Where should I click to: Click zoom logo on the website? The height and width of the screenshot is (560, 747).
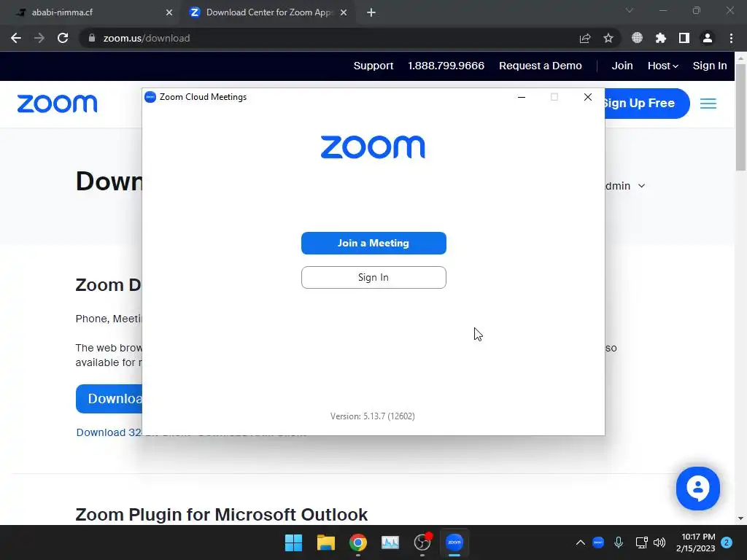tap(57, 104)
